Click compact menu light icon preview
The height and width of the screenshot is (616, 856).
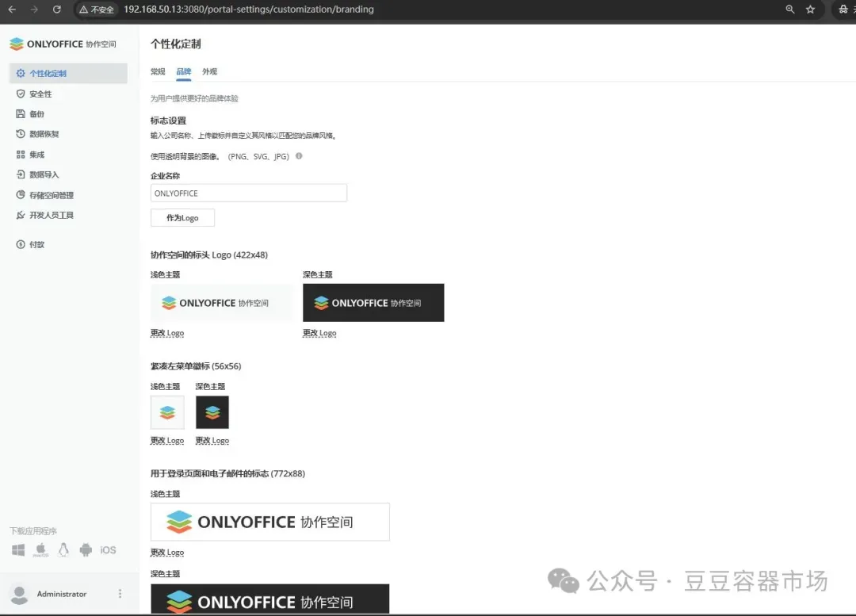[167, 412]
